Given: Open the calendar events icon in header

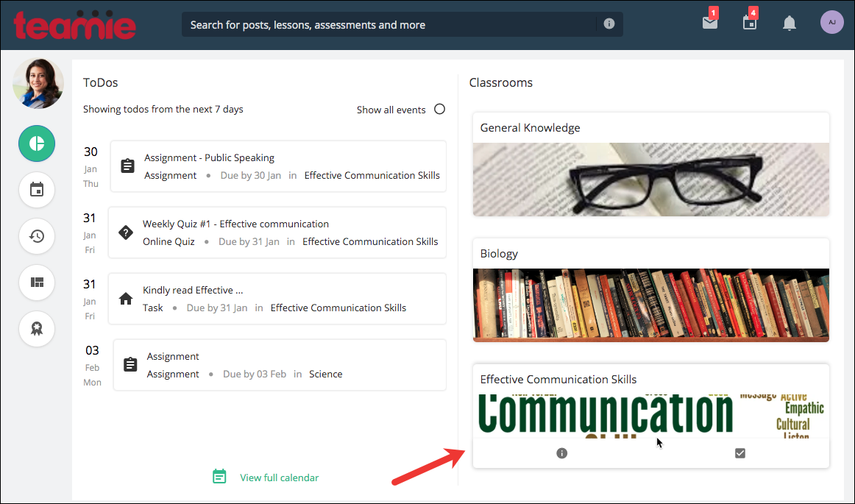Looking at the screenshot, I should pos(750,23).
